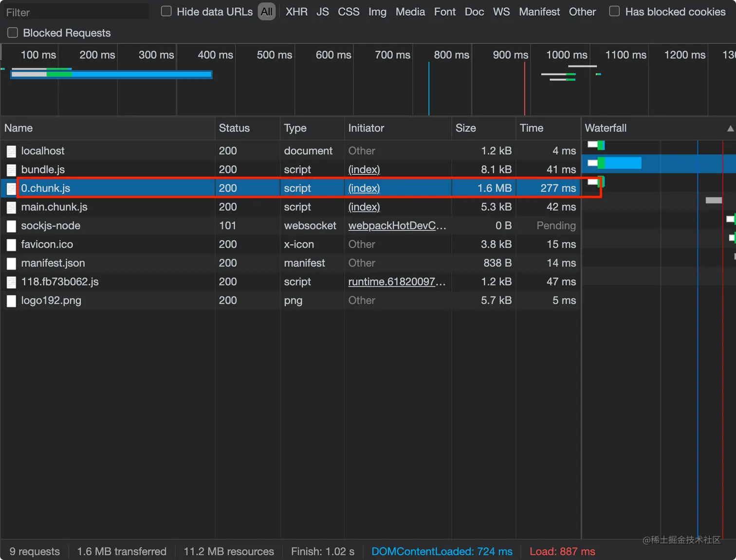Filter requests by JS
This screenshot has height=560, width=736.
(x=323, y=12)
